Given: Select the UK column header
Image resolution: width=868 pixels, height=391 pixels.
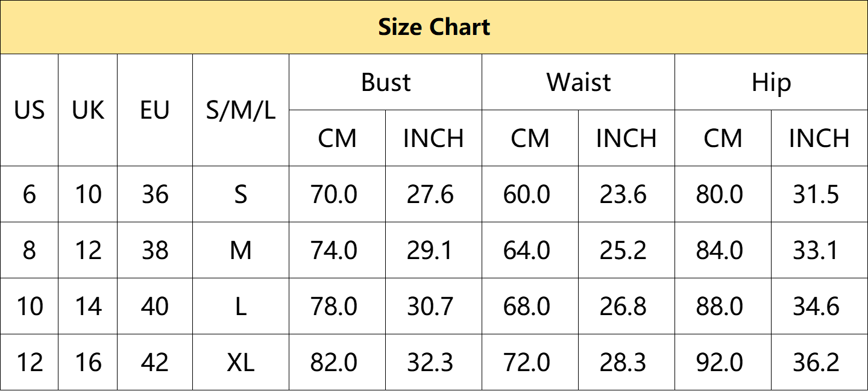Looking at the screenshot, I should coord(88,110).
